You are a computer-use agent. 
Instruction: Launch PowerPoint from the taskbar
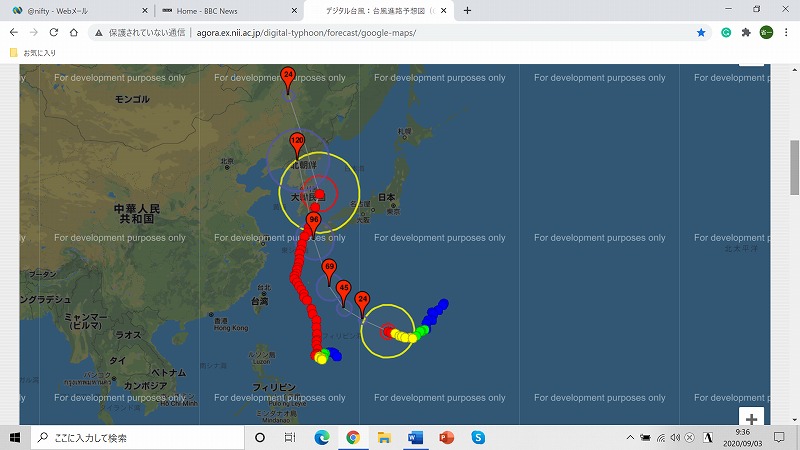446,438
